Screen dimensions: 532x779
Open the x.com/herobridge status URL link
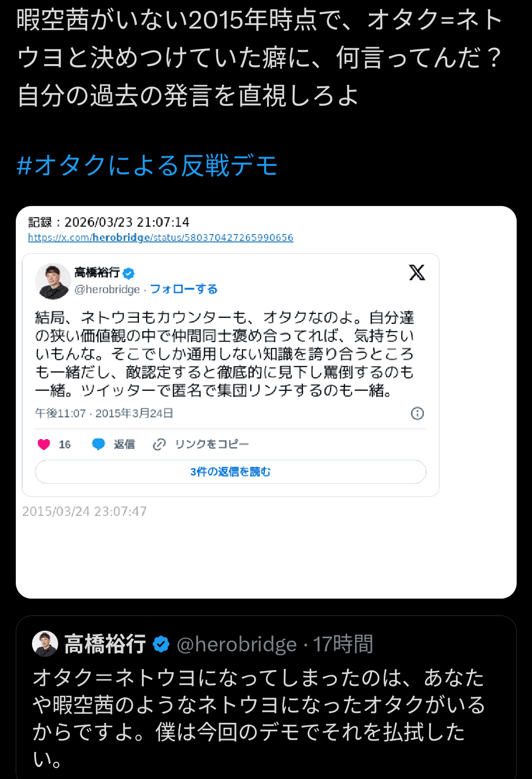(x=161, y=237)
